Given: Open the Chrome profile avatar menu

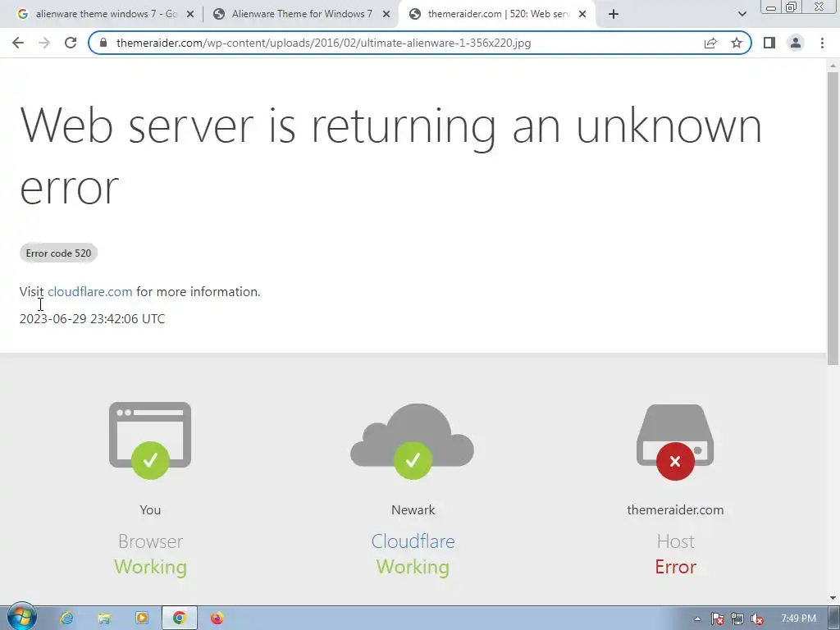Looking at the screenshot, I should click(796, 43).
